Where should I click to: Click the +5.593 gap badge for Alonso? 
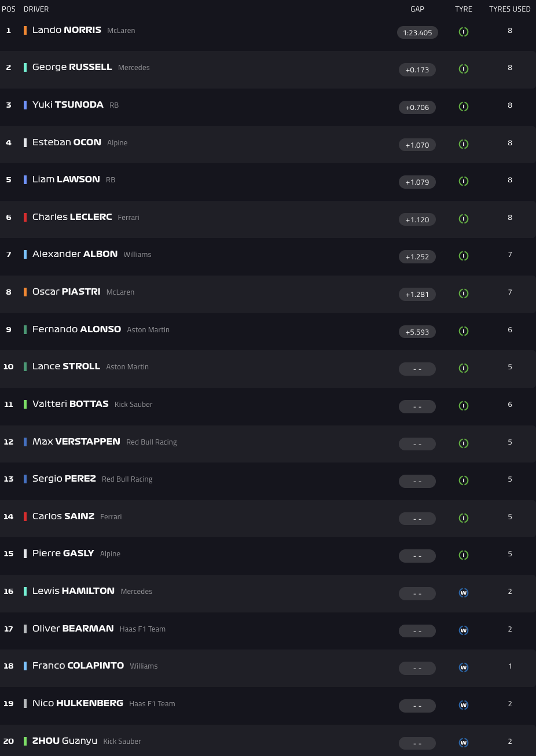(x=417, y=332)
